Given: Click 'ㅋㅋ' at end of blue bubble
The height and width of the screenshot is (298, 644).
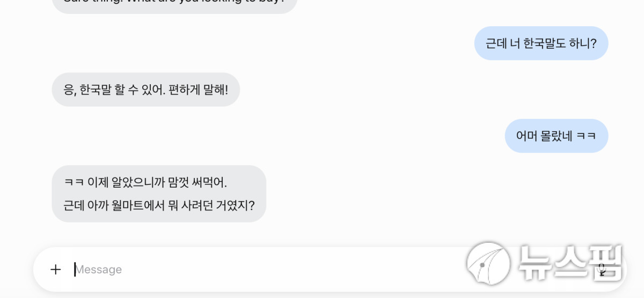Looking at the screenshot, I should (x=586, y=136).
